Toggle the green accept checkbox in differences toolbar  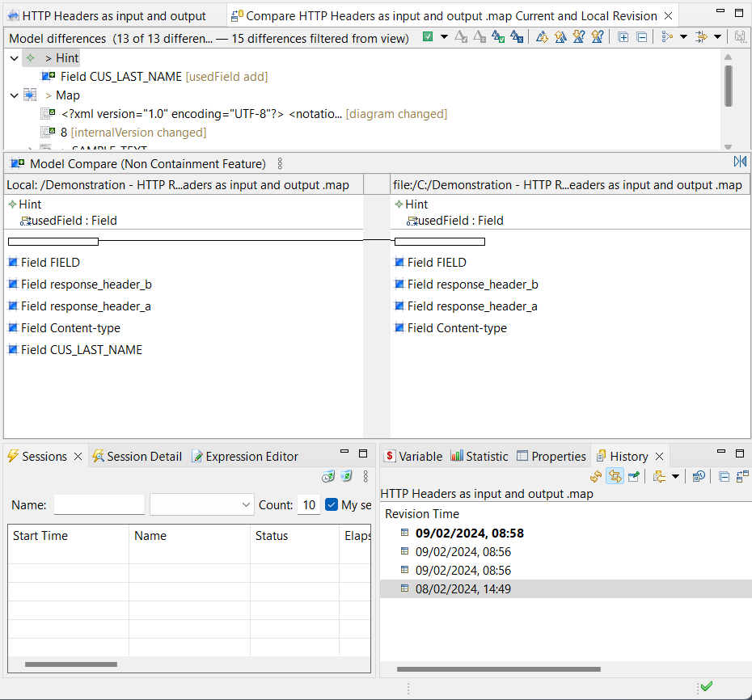pyautogui.click(x=428, y=37)
